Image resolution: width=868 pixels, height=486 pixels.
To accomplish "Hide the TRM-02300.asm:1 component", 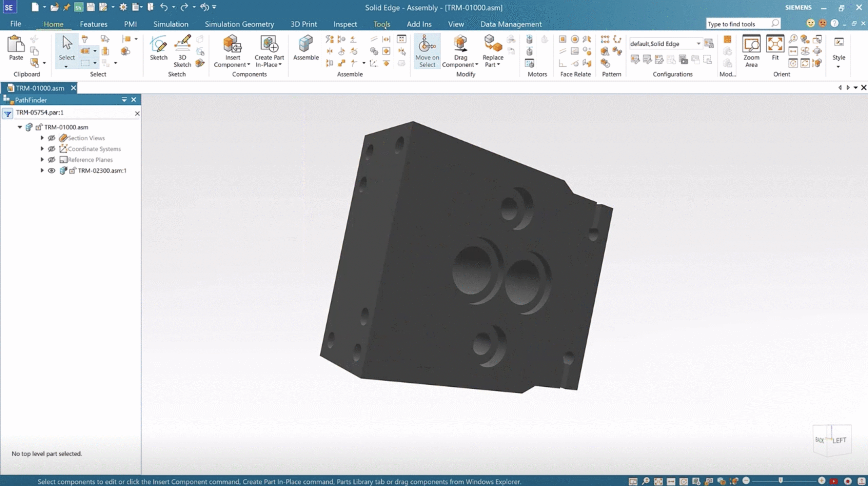I will [x=52, y=170].
